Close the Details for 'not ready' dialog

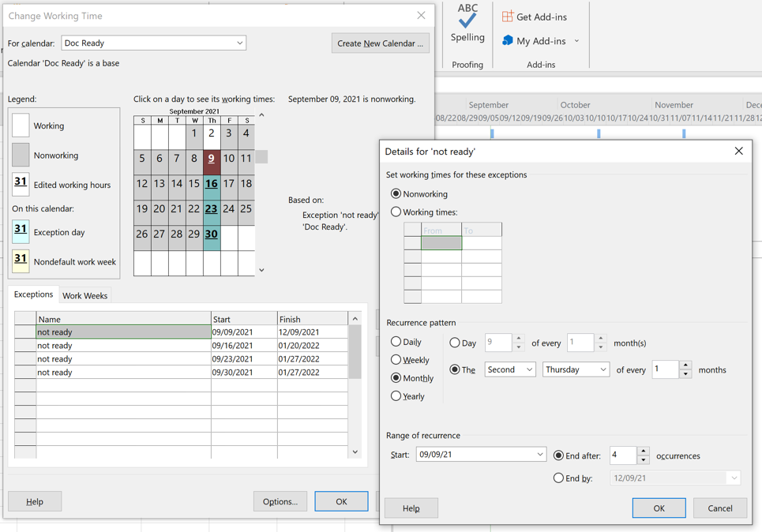738,151
